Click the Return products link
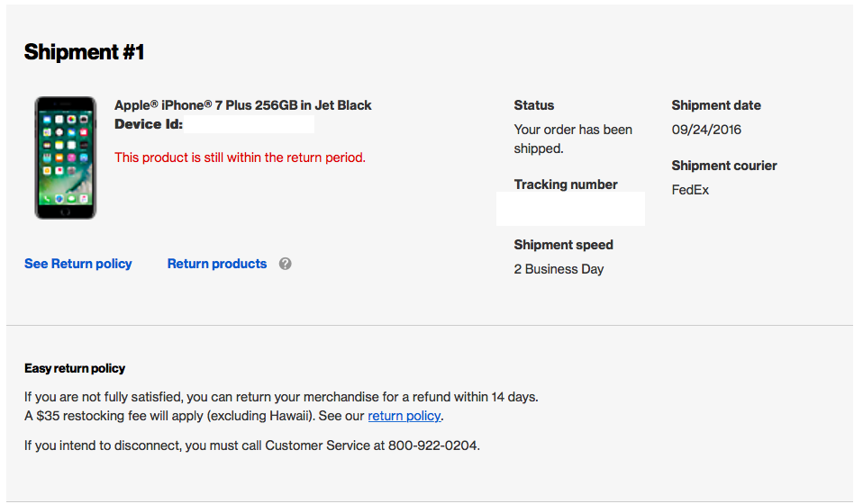 point(217,264)
